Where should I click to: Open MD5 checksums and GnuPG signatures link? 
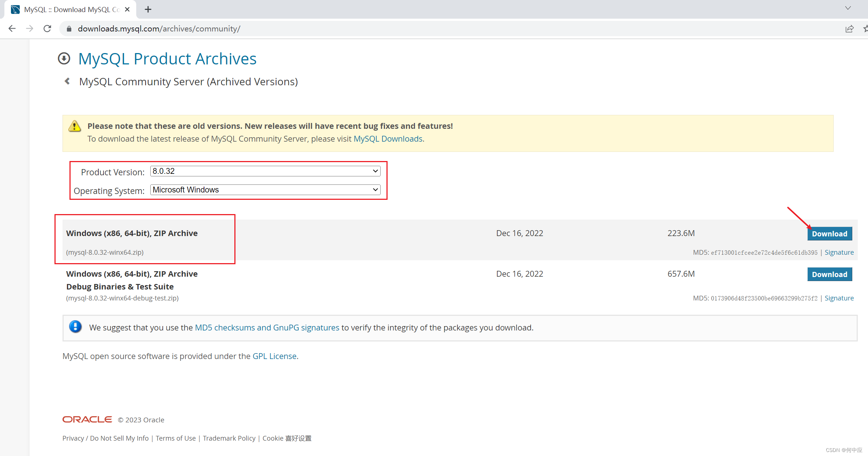click(x=267, y=328)
